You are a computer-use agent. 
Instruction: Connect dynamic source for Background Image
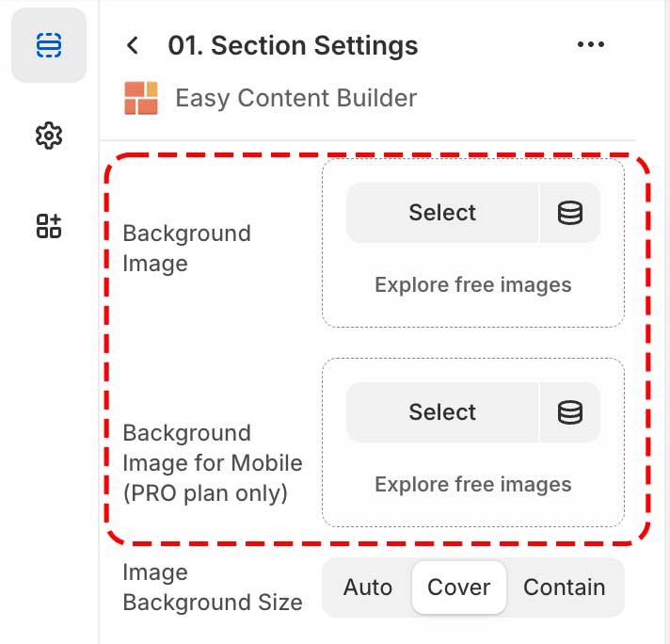coord(570,213)
